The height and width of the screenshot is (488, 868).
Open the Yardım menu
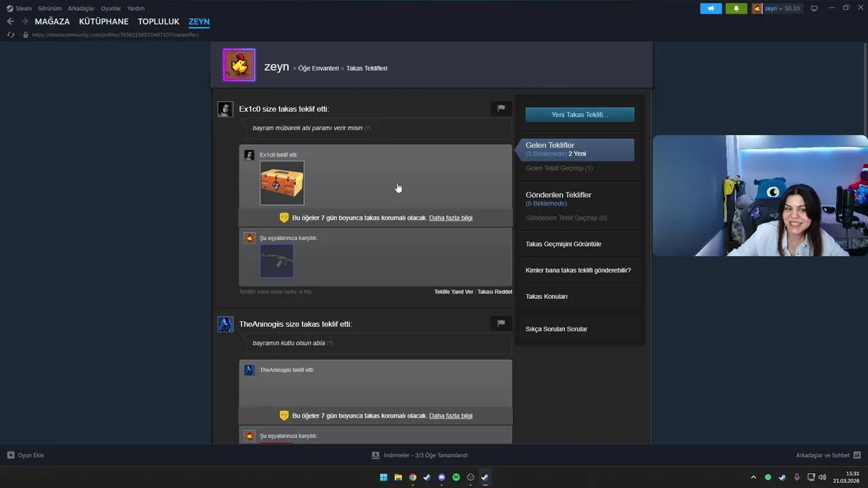pyautogui.click(x=136, y=8)
